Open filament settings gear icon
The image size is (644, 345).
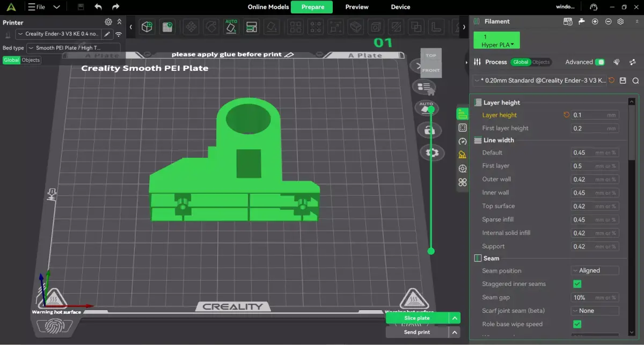621,21
